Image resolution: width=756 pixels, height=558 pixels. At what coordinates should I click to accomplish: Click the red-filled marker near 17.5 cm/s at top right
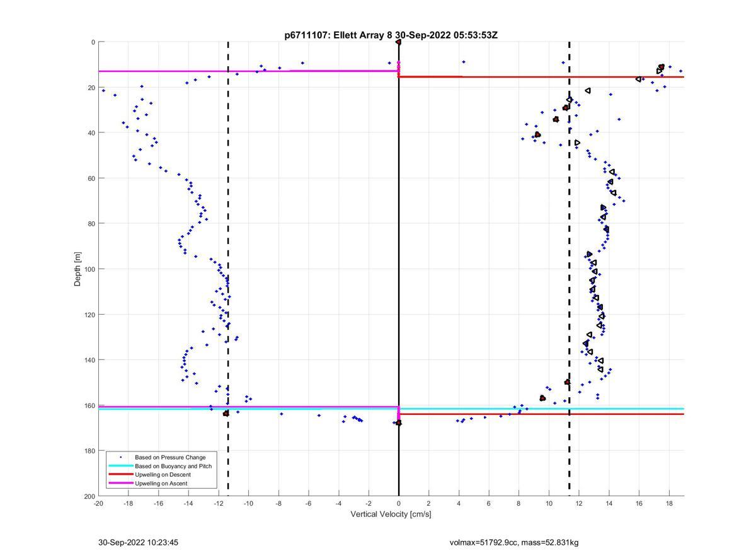tap(661, 67)
